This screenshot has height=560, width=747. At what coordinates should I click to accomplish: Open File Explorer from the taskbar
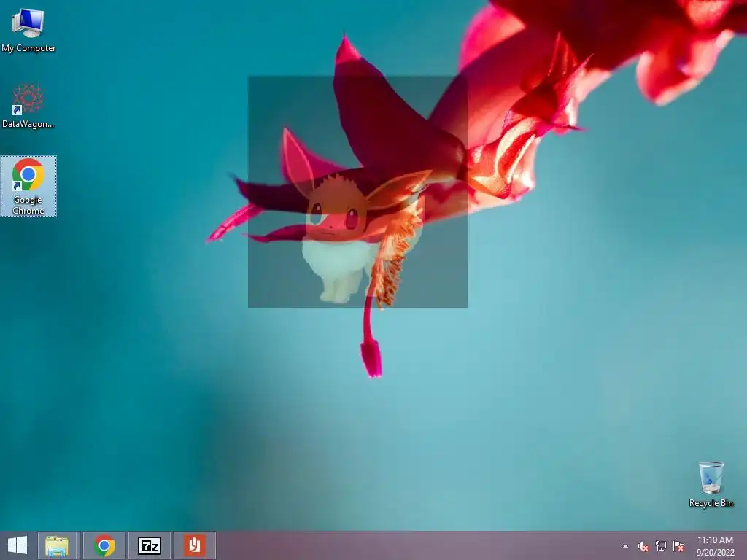57,545
